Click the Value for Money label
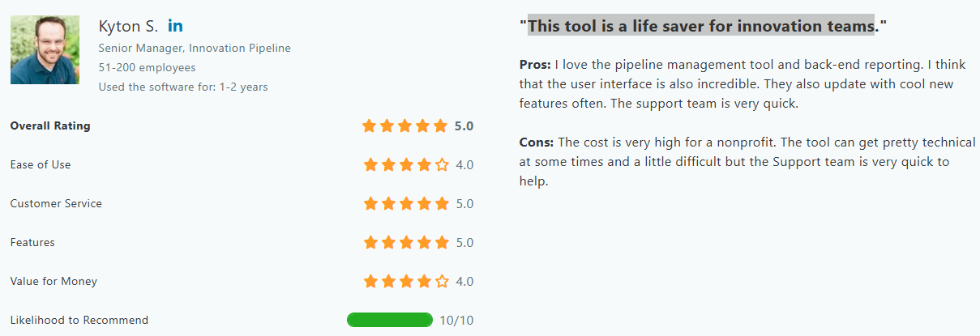This screenshot has width=980, height=336. (53, 282)
